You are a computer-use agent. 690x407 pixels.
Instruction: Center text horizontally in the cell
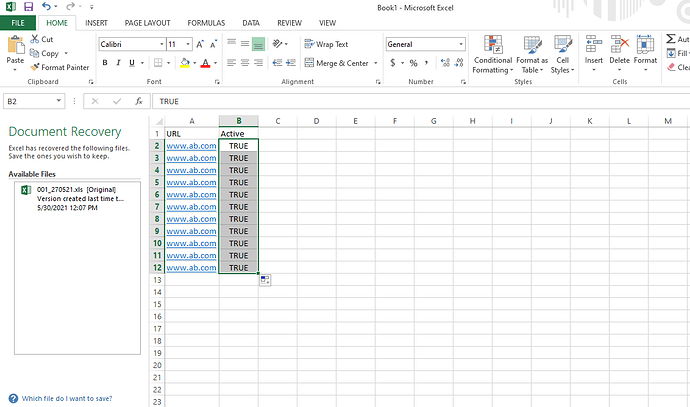245,63
